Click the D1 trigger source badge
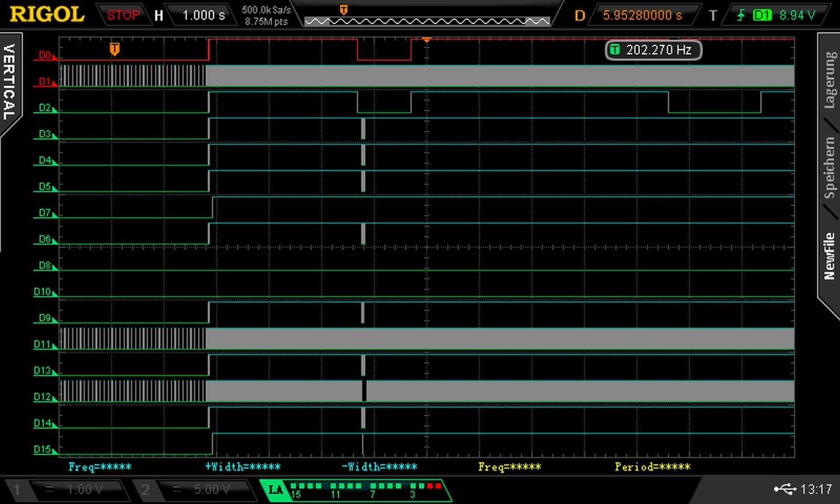 (x=762, y=15)
